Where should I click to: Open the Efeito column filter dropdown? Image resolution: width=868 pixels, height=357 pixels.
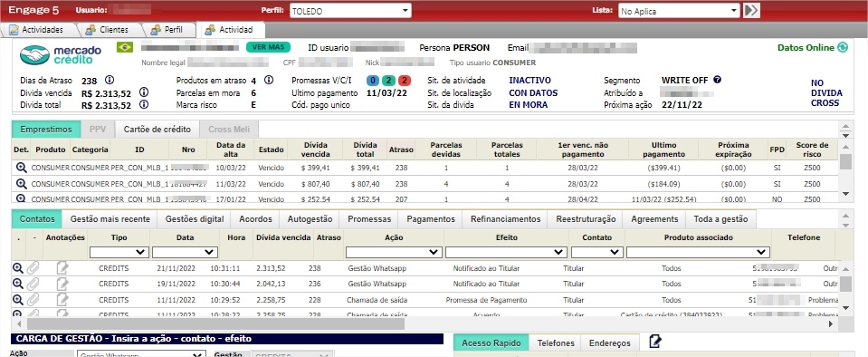(x=507, y=252)
